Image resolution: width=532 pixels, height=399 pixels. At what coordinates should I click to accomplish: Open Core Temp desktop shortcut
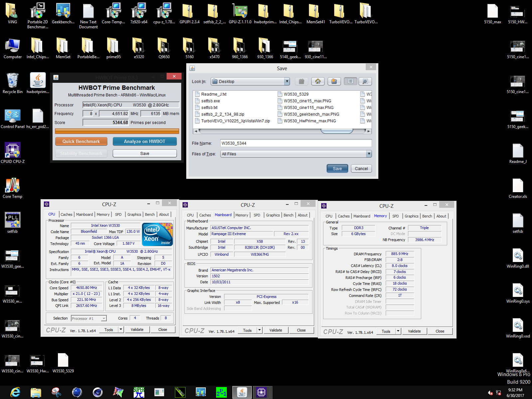click(13, 188)
